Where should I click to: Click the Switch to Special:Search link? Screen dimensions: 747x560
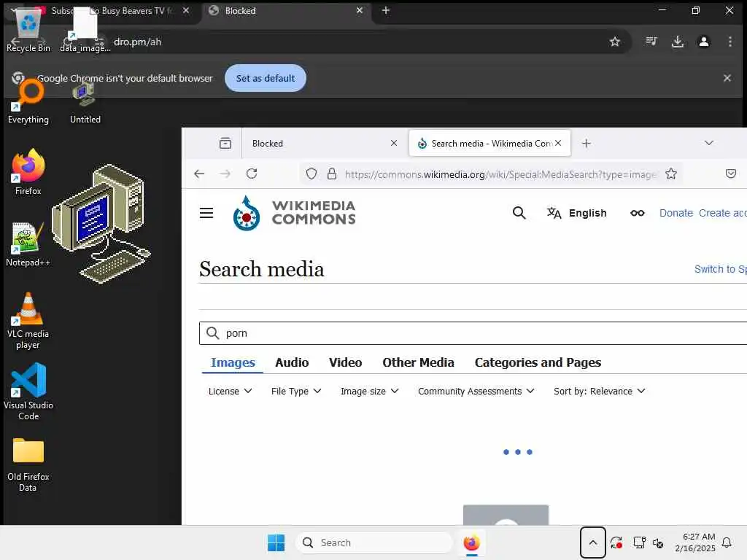[x=720, y=269]
